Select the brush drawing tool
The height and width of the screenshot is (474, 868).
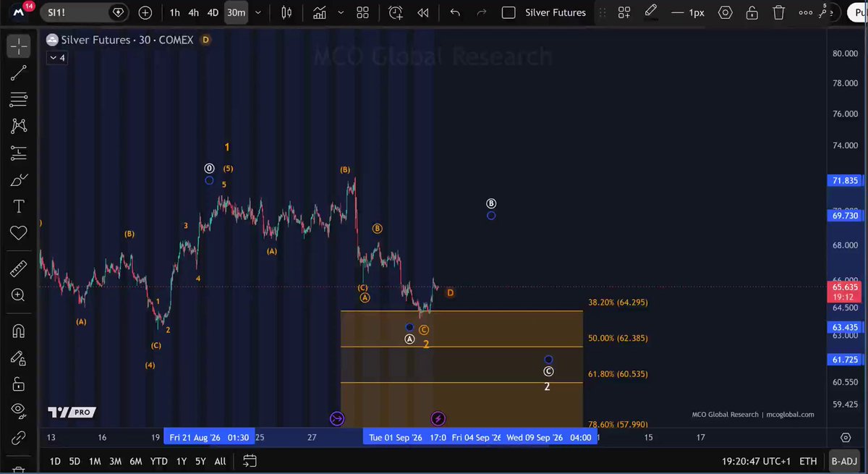[19, 180]
